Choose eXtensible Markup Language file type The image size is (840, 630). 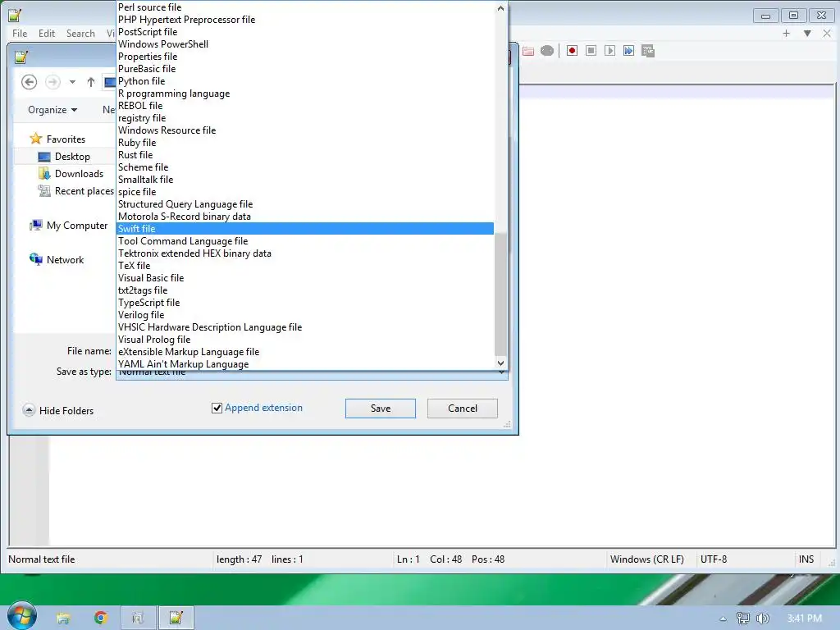click(305, 352)
